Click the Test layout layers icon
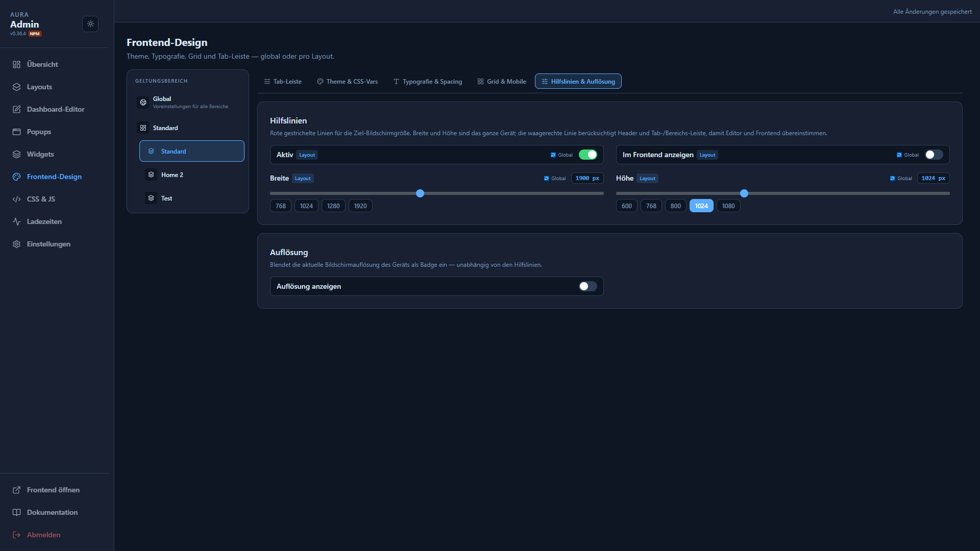The image size is (980, 551). (151, 198)
